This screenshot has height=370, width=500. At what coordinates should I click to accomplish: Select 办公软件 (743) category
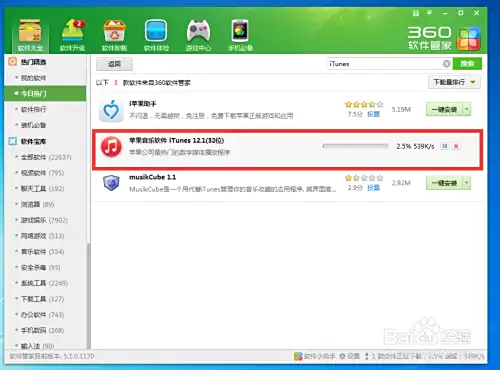pyautogui.click(x=42, y=315)
